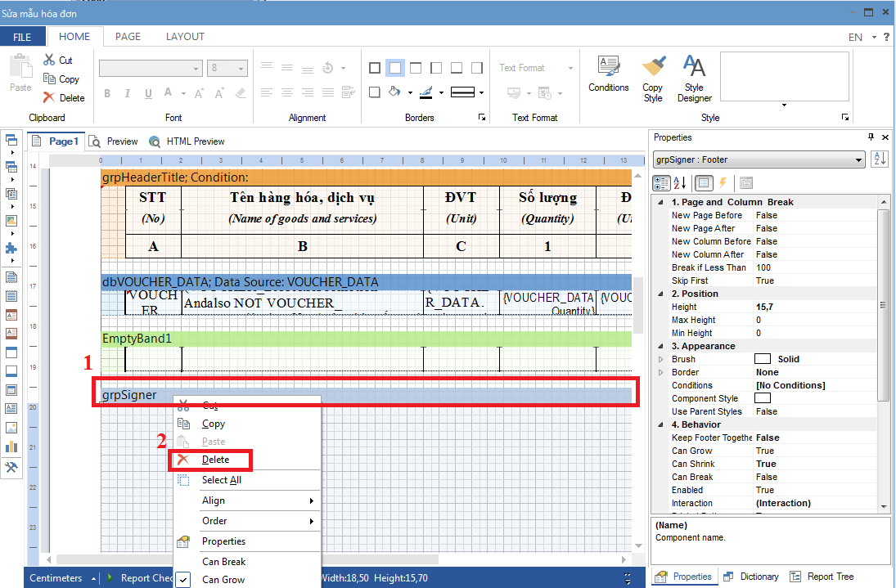
Task: Click the Paste clipboard icon
Action: [21, 66]
